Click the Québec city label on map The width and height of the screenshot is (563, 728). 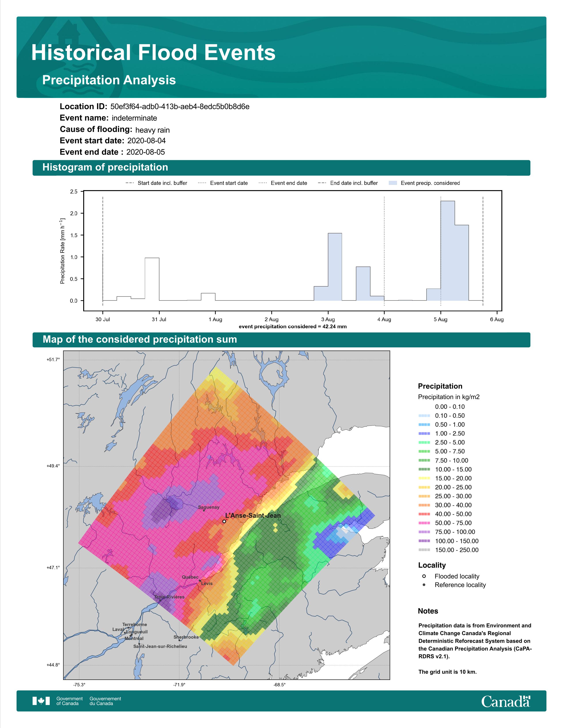(x=190, y=577)
